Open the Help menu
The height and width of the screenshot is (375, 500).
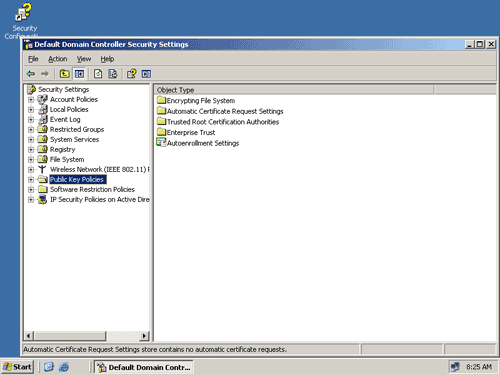click(x=107, y=59)
